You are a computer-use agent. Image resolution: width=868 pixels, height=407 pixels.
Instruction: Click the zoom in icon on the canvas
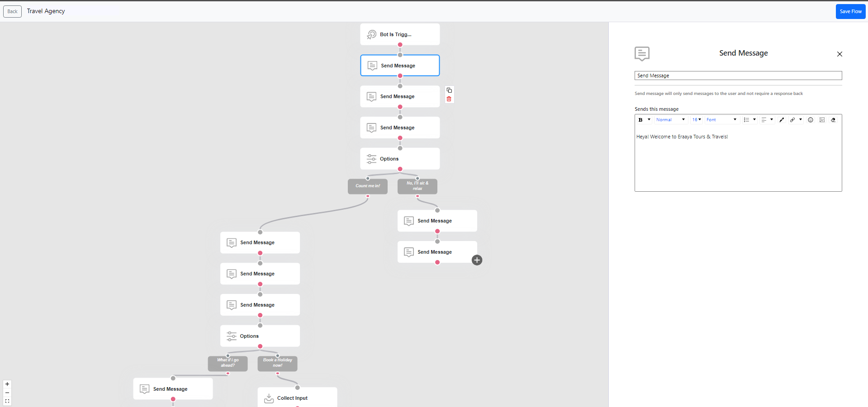pos(7,384)
